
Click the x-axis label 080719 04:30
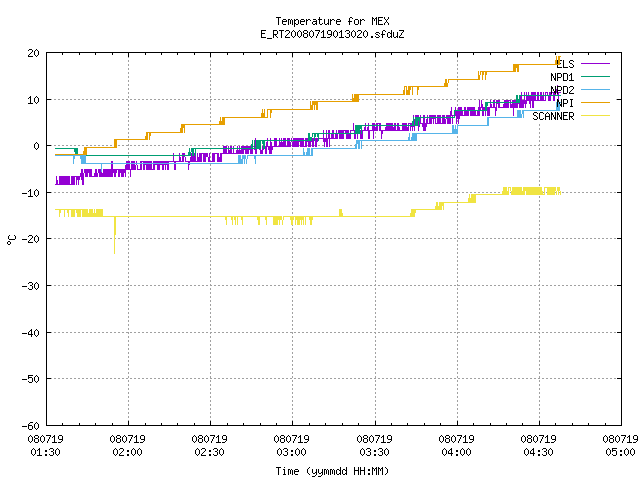point(538,446)
